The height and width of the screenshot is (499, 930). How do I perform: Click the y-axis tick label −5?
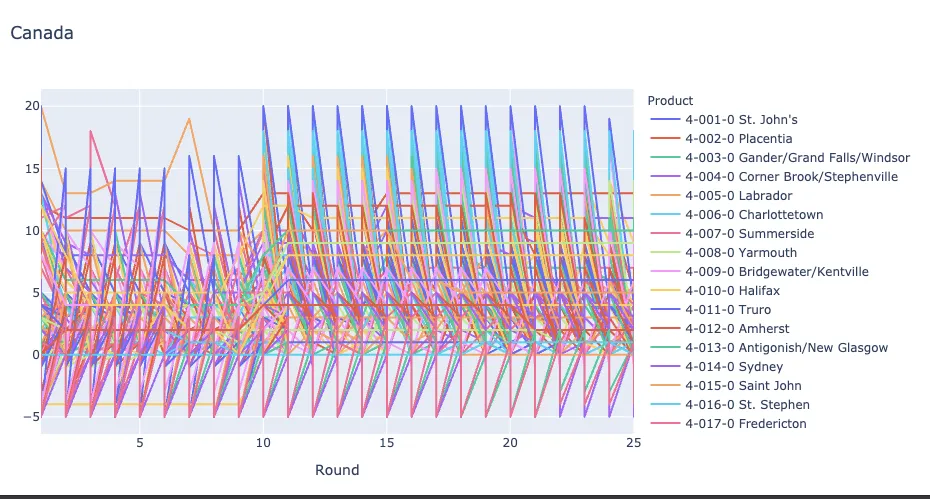click(x=31, y=417)
